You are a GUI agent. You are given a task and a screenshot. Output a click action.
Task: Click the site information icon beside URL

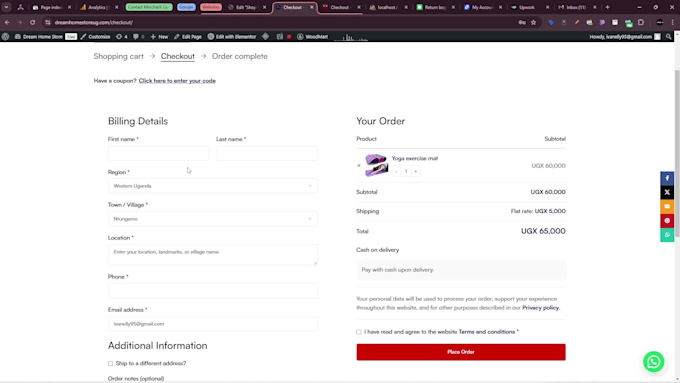tap(48, 22)
